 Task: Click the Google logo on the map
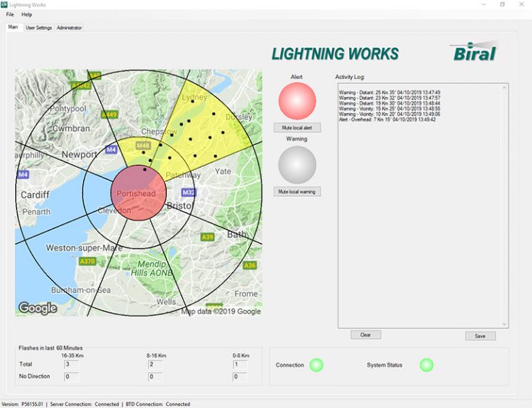[x=37, y=308]
